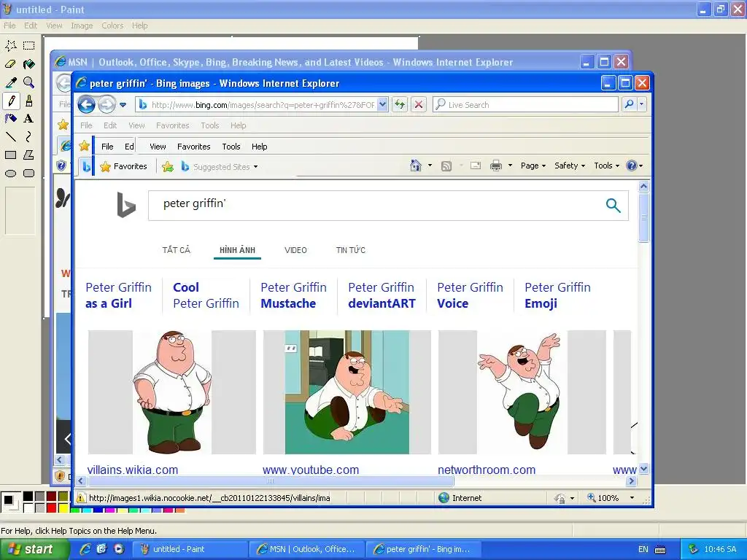
Task: Select the Free-Form Select tool in Paint
Action: pos(11,46)
